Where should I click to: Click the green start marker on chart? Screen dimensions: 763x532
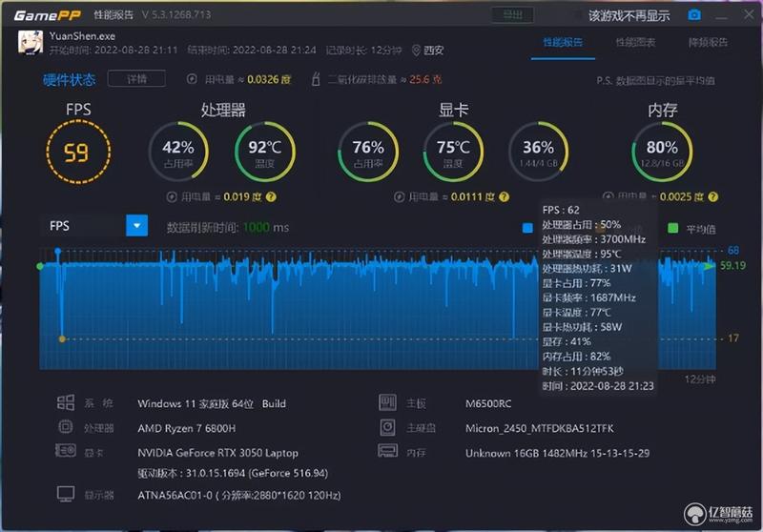coord(40,266)
